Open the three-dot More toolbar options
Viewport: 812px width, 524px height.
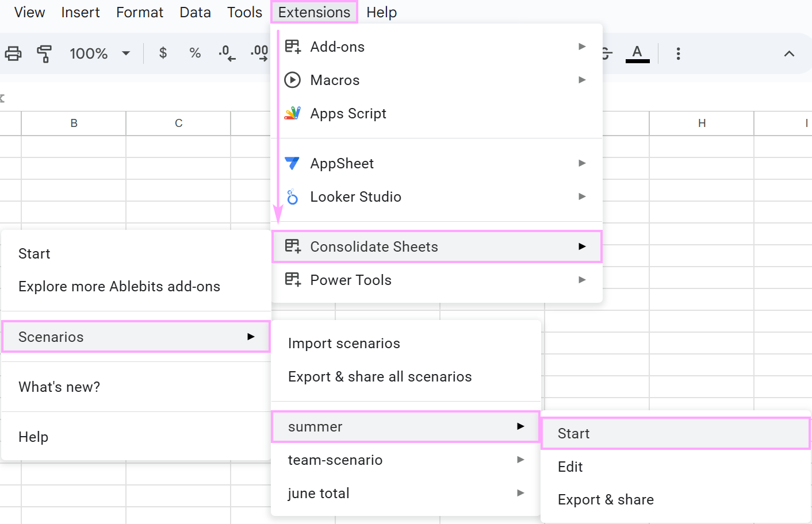pos(679,53)
